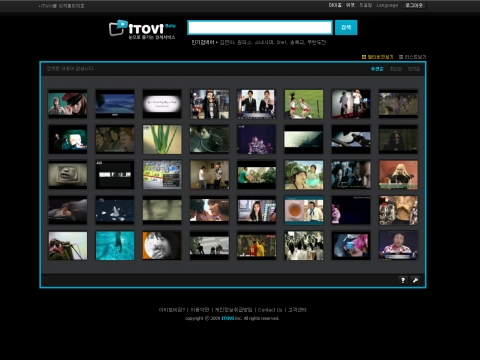Select the last sort option on right
The image size is (480, 360).
(414, 69)
